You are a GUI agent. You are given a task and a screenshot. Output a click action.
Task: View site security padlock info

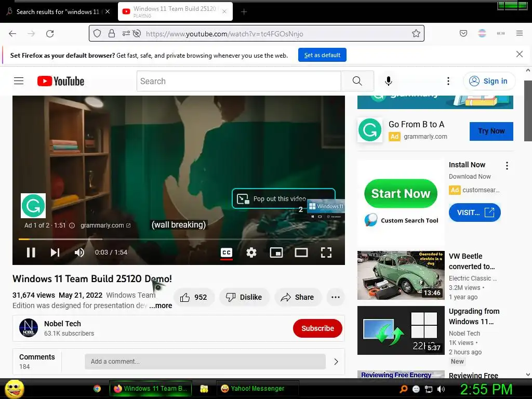click(111, 34)
